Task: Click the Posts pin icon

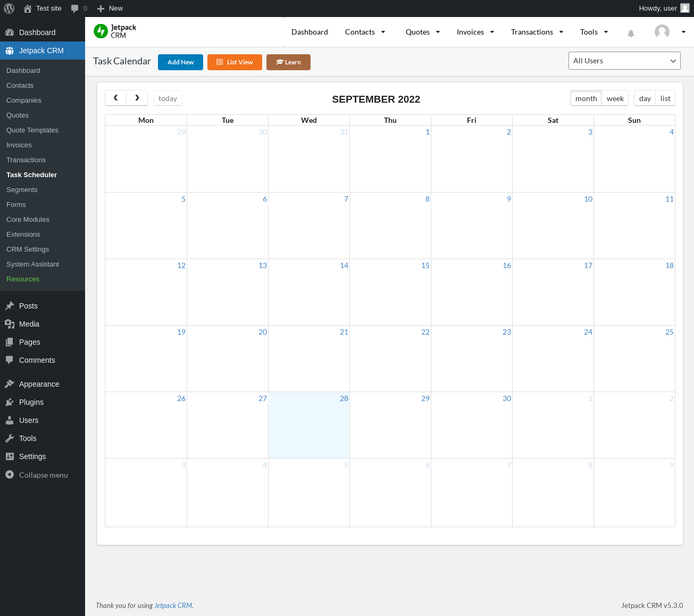Action: click(10, 306)
